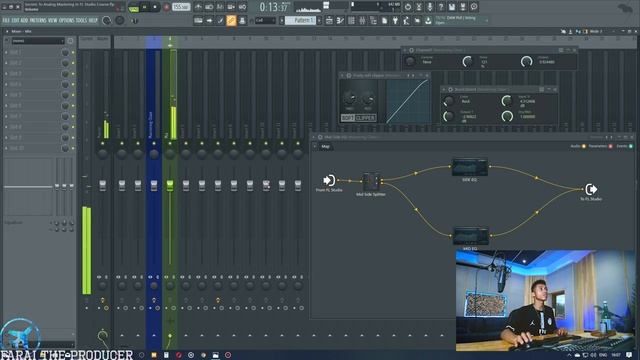The height and width of the screenshot is (360, 640).
Task: Click the circular arrow icon in top toolbar
Action: click(408, 7)
